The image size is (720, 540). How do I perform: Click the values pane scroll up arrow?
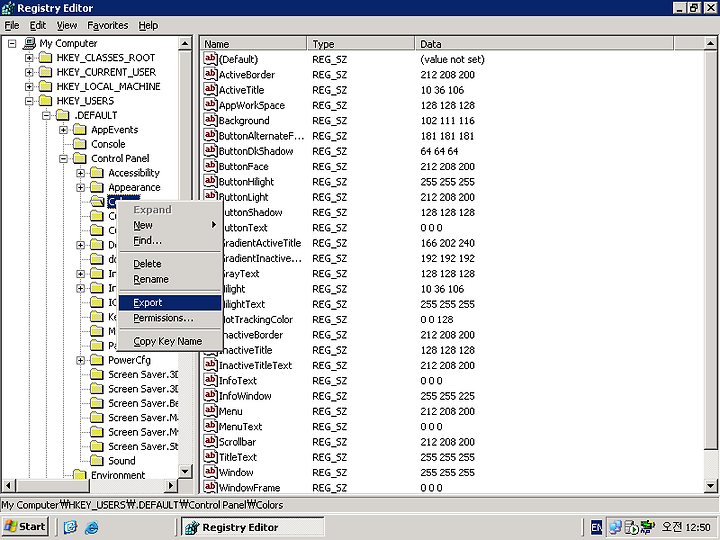tap(710, 44)
